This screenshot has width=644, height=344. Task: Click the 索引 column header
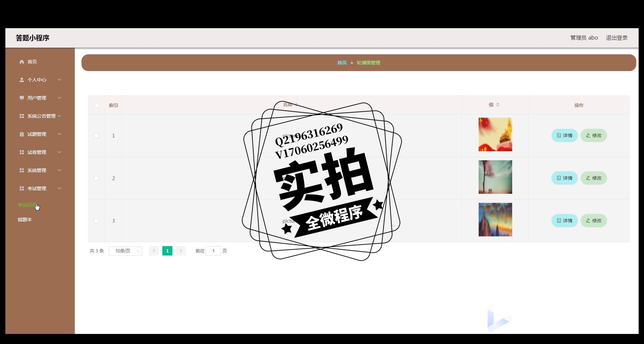pos(113,105)
